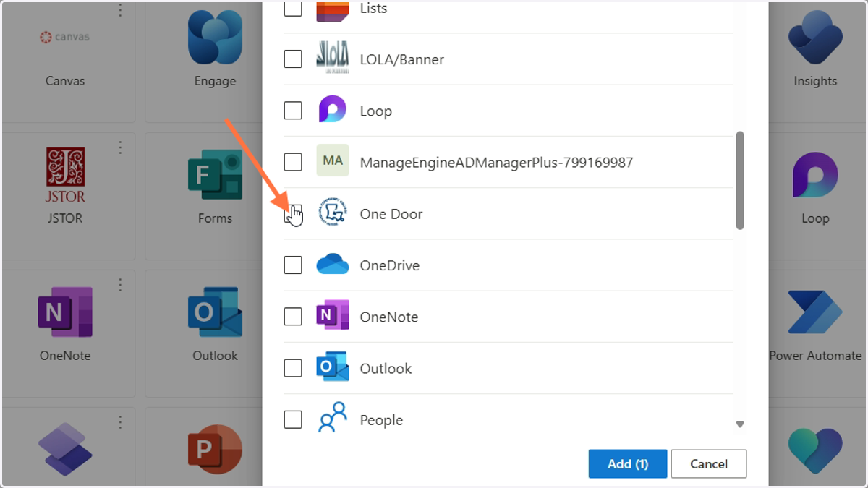Click the Loop icon in dialog list
Viewport: 868px width, 488px height.
[x=333, y=109]
